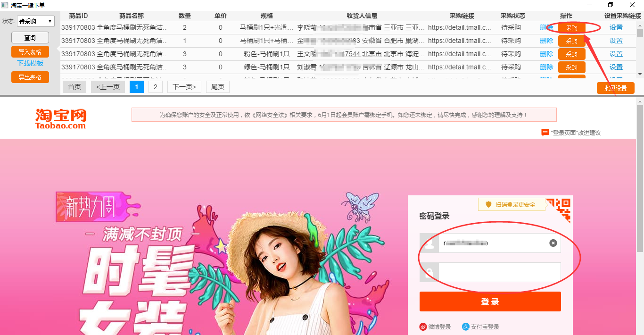Click 采购 in the 粉色-马桶刷1只 row
The height and width of the screenshot is (335, 644).
point(572,54)
